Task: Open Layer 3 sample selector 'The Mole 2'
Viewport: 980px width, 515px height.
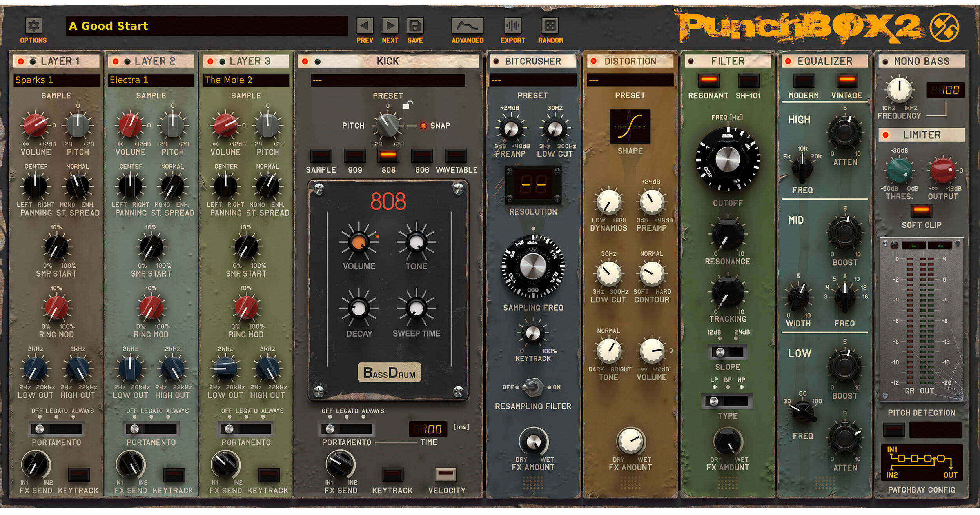Action: (x=246, y=80)
